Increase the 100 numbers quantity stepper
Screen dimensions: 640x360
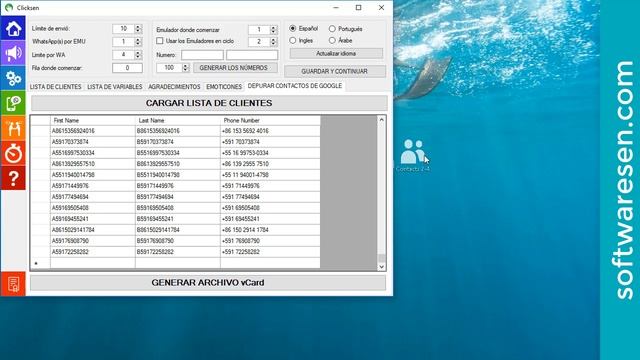186,66
